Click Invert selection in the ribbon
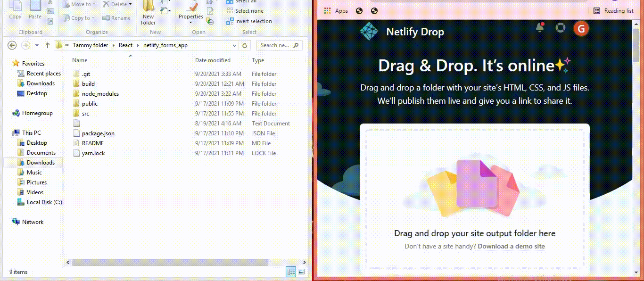The height and width of the screenshot is (281, 644). 249,21
